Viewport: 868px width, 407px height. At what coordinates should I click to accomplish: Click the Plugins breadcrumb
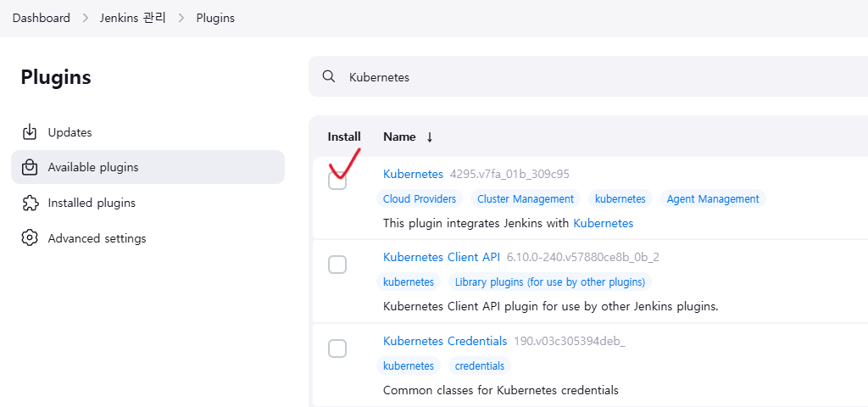(215, 18)
